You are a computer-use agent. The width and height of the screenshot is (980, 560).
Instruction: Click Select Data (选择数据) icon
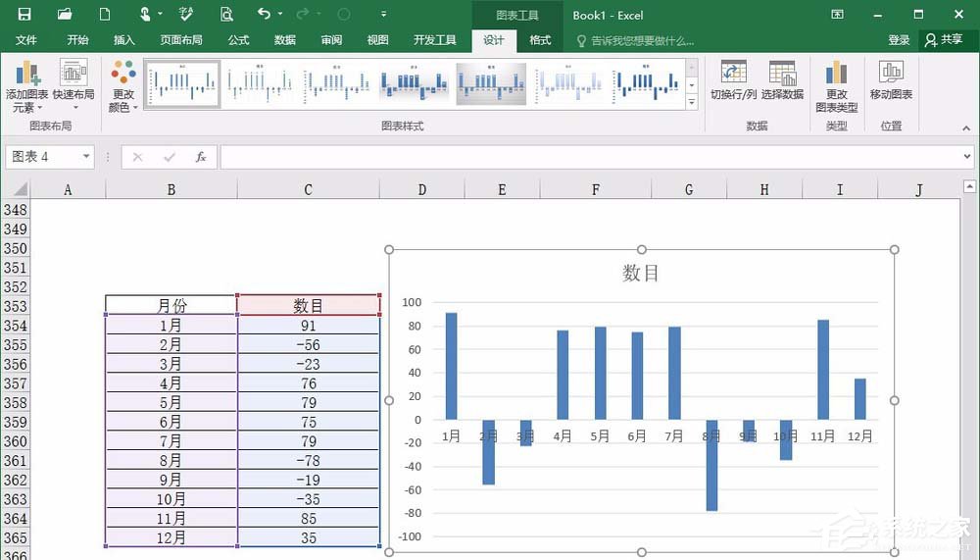[782, 80]
